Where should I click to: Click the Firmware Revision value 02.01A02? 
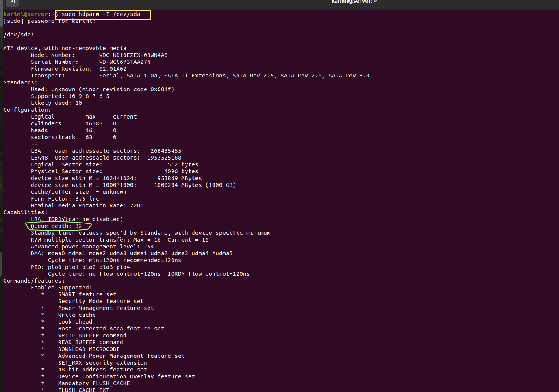tap(113, 69)
